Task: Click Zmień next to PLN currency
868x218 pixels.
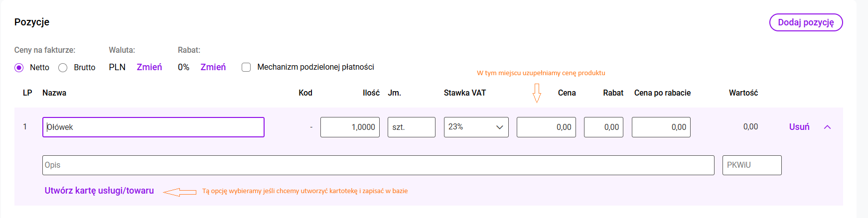Action: pos(149,67)
